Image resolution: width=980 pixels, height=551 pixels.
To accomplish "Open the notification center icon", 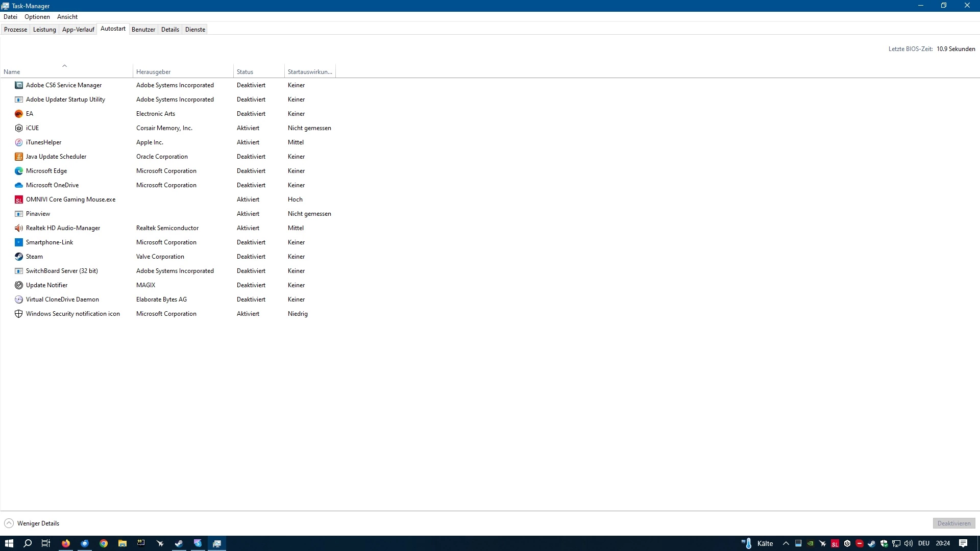I will pyautogui.click(x=963, y=543).
